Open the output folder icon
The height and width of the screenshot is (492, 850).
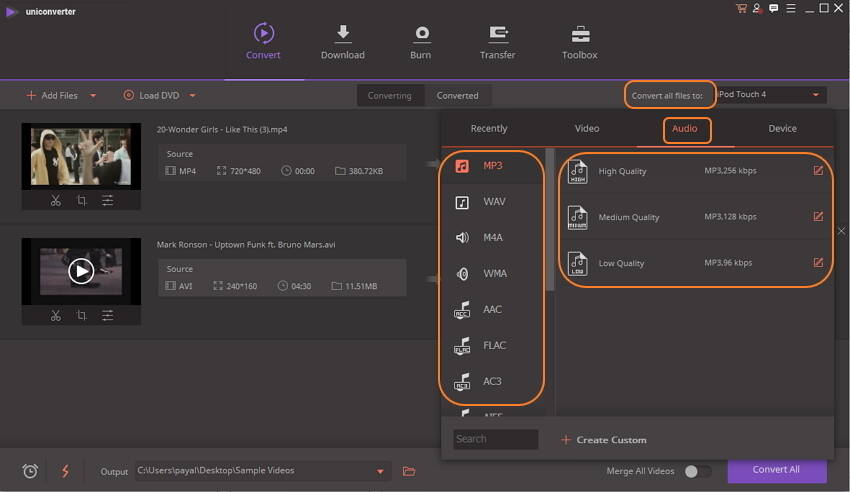tap(409, 471)
